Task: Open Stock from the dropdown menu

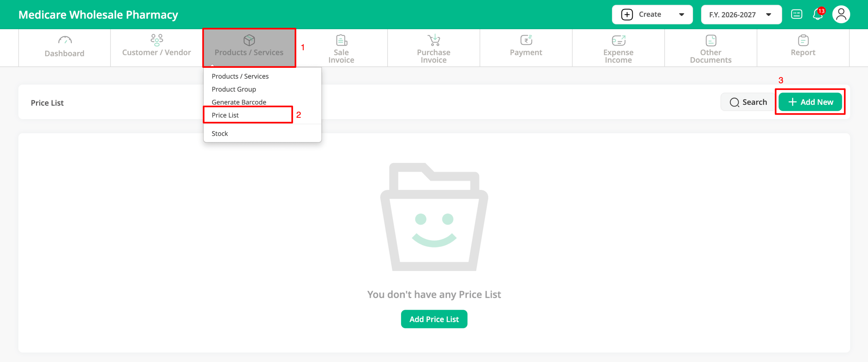Action: click(220, 133)
